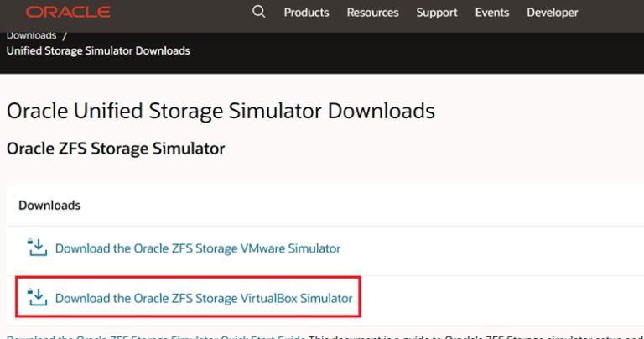Screen dimensions: 644x339
Task: Go to the Events menu item
Action: click(491, 13)
